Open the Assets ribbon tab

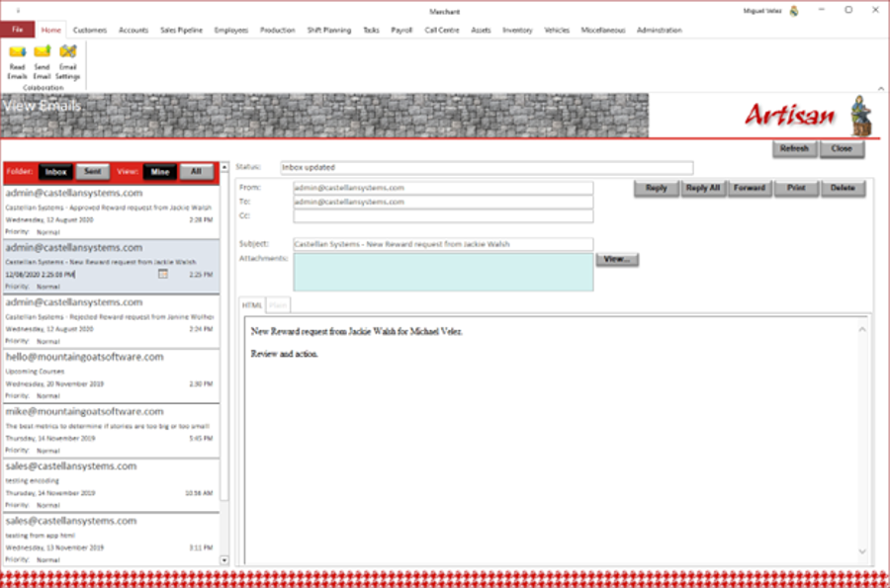(x=481, y=30)
